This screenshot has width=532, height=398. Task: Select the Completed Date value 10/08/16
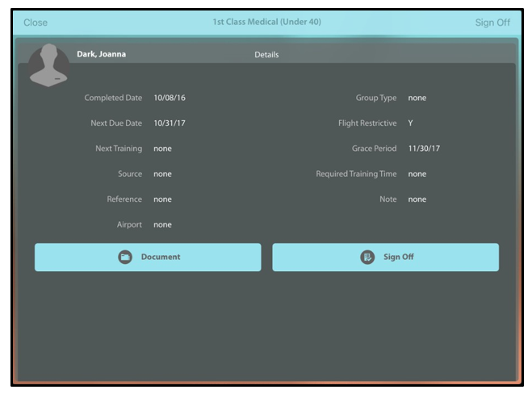pos(170,98)
